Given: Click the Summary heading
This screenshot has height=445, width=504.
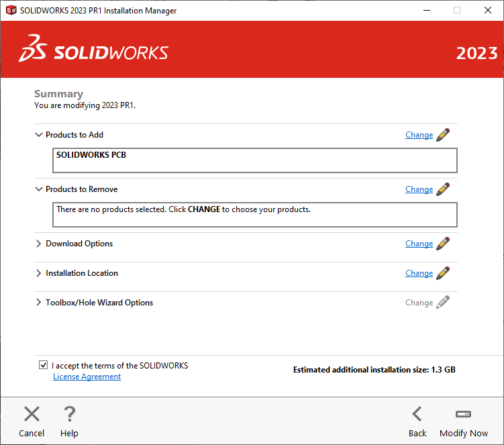Looking at the screenshot, I should pos(59,94).
